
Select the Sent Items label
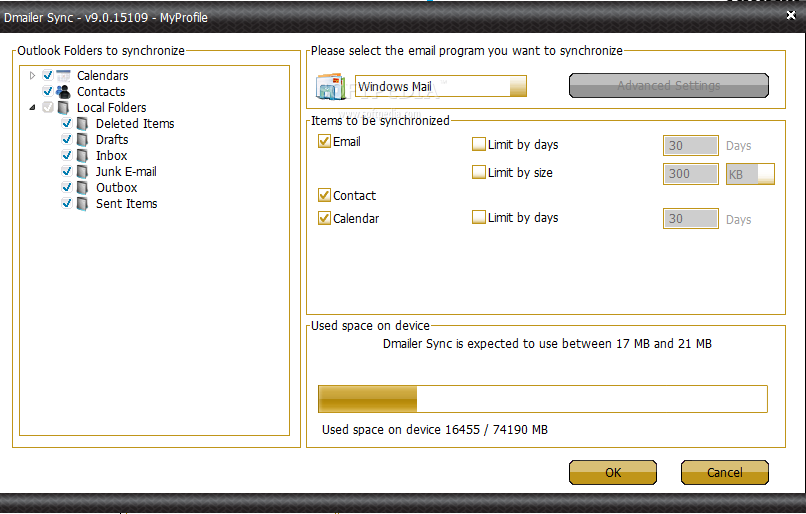[126, 204]
